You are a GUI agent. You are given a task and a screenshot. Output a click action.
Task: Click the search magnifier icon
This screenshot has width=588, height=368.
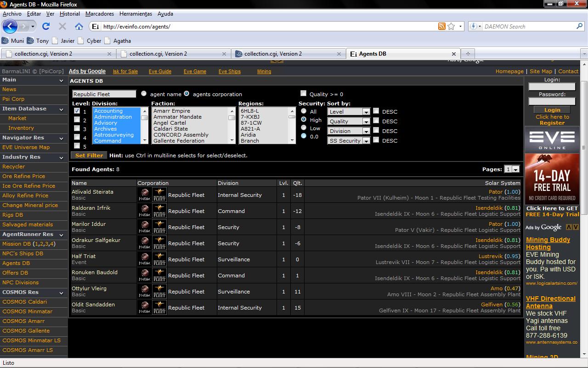[x=579, y=26]
